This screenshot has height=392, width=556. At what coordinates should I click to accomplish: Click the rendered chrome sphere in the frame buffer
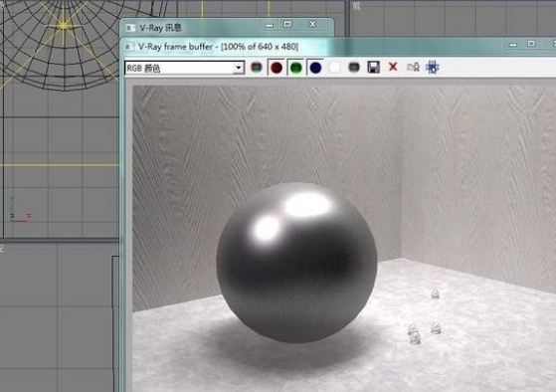pos(296,263)
